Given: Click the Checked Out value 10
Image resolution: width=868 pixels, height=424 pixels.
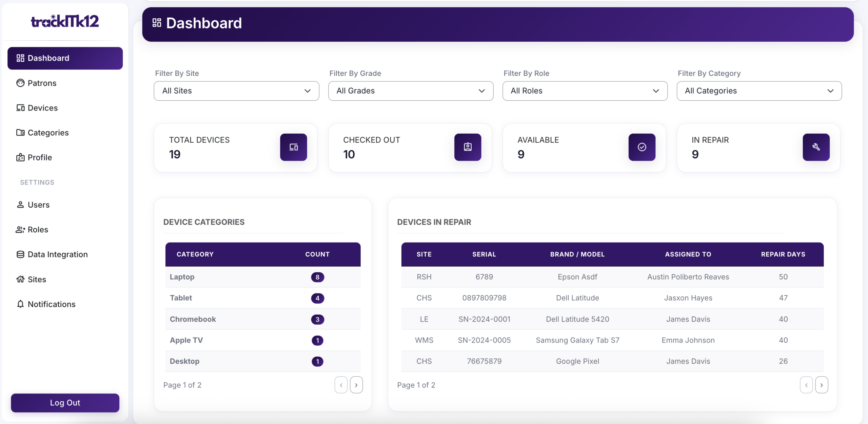Looking at the screenshot, I should (349, 155).
